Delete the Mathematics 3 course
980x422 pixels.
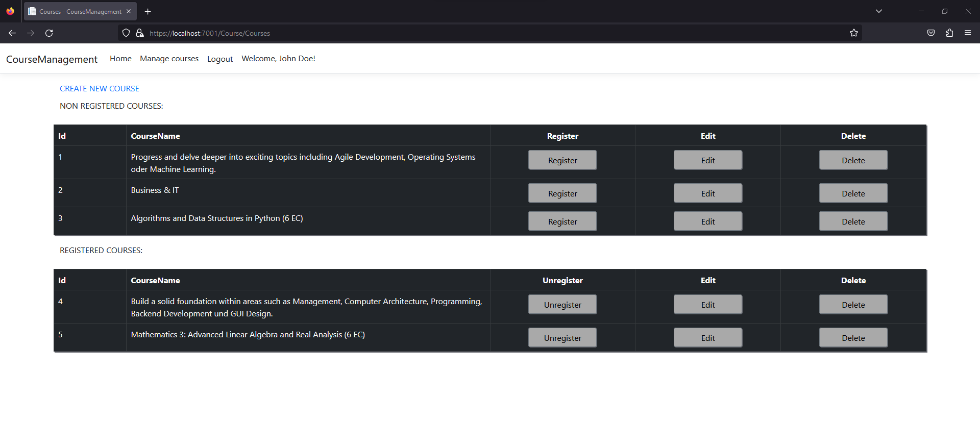853,338
